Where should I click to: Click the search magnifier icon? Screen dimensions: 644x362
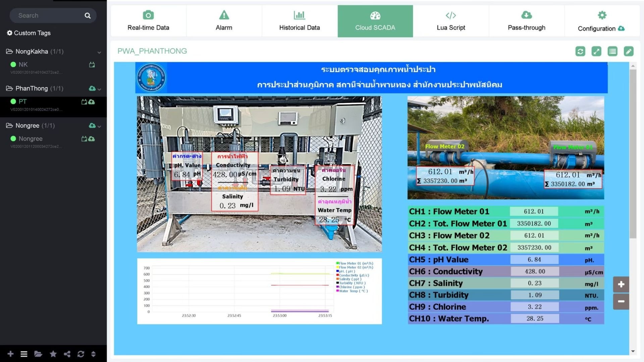click(88, 15)
